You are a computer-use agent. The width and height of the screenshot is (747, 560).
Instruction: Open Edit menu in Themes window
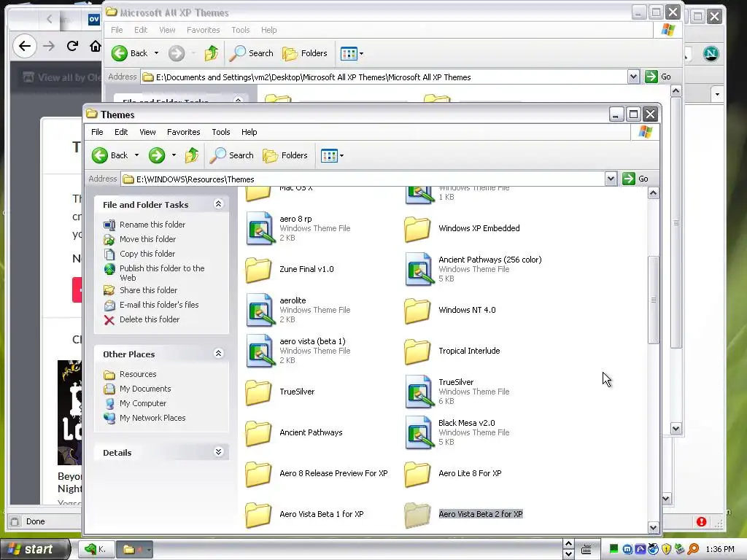coord(121,132)
